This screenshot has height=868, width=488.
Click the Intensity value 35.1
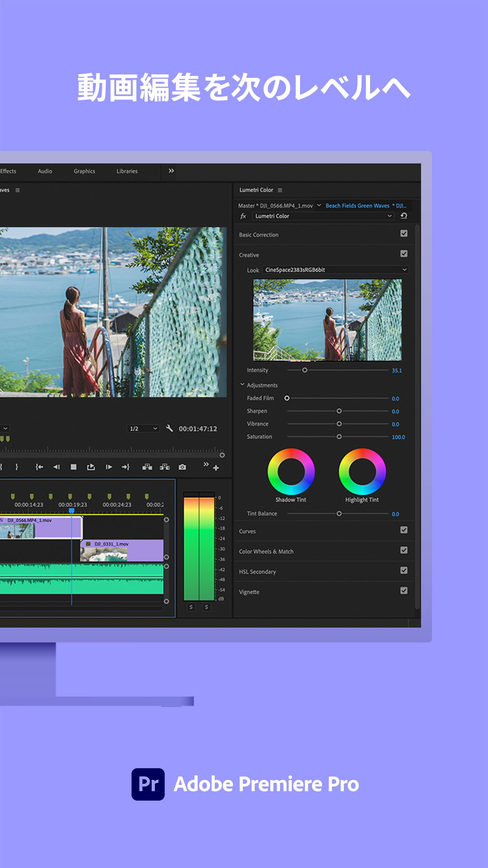pos(397,371)
